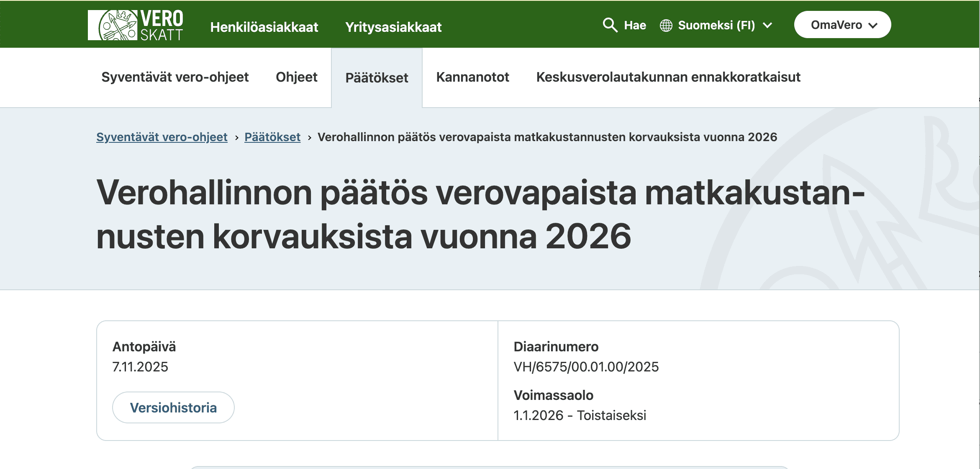Click the Vero Skatt logo
980x469 pixels.
click(x=136, y=25)
